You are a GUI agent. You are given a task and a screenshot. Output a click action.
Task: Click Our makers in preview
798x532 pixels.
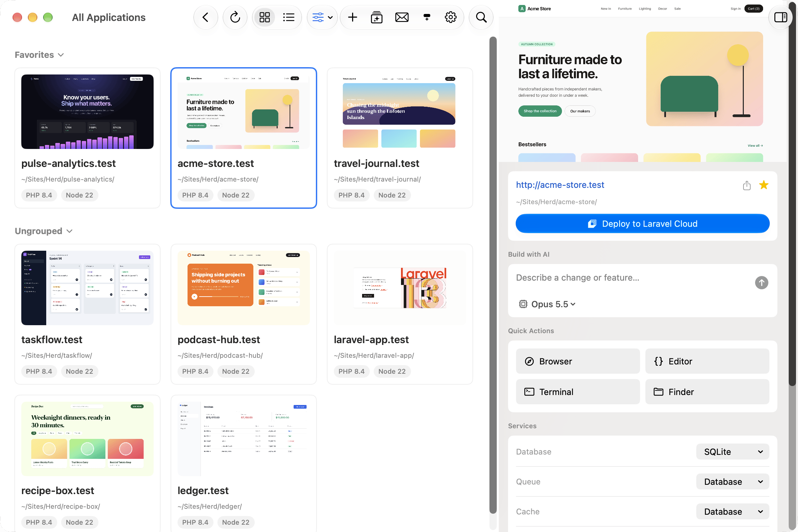click(580, 111)
